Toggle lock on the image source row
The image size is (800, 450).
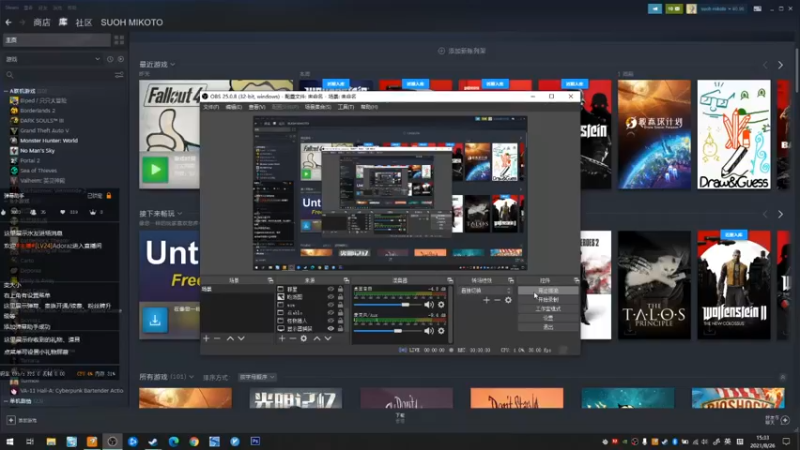coord(340,297)
